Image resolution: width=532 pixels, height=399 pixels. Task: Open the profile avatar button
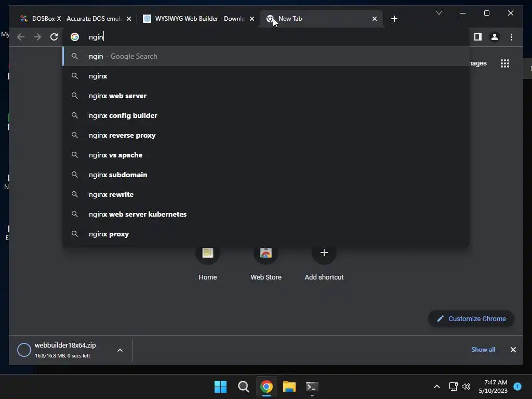coord(495,37)
